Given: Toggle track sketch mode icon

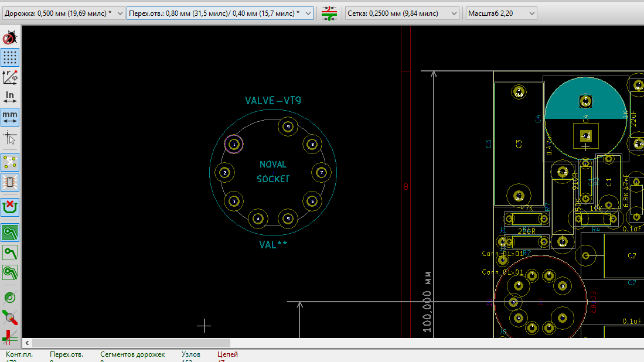Looking at the screenshot, I should pyautogui.click(x=10, y=317).
